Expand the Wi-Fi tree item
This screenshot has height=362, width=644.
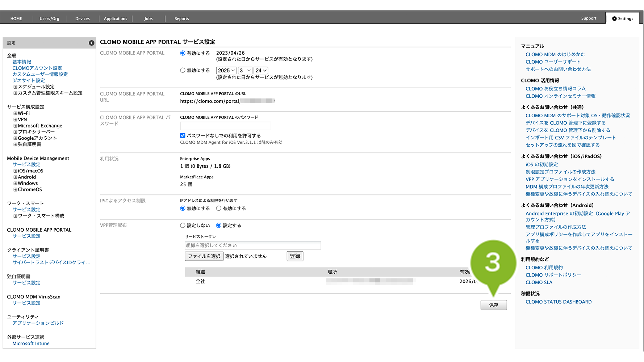(x=16, y=113)
